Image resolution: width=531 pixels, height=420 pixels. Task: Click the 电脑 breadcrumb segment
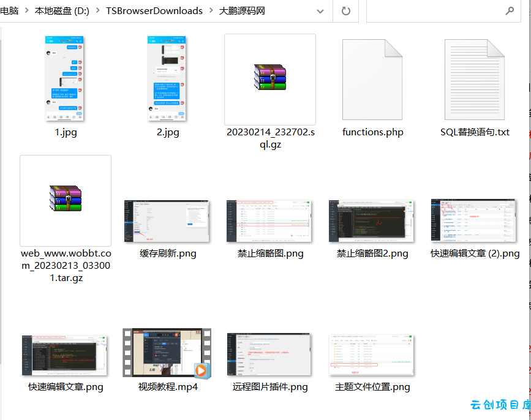point(9,11)
